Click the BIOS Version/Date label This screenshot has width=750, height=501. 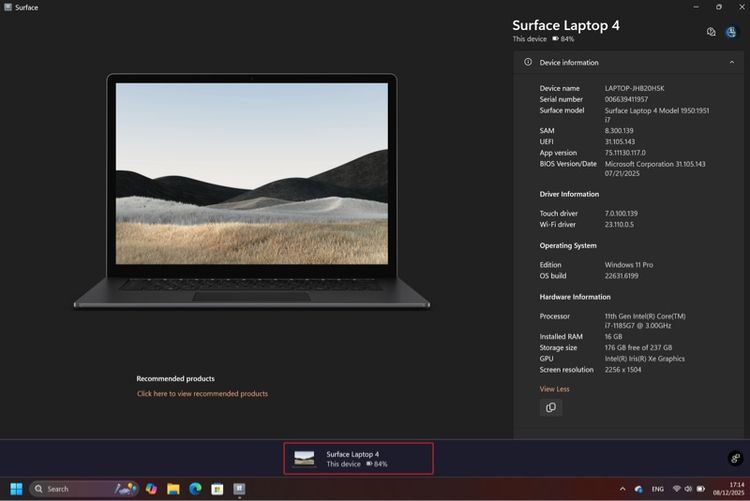pos(568,164)
